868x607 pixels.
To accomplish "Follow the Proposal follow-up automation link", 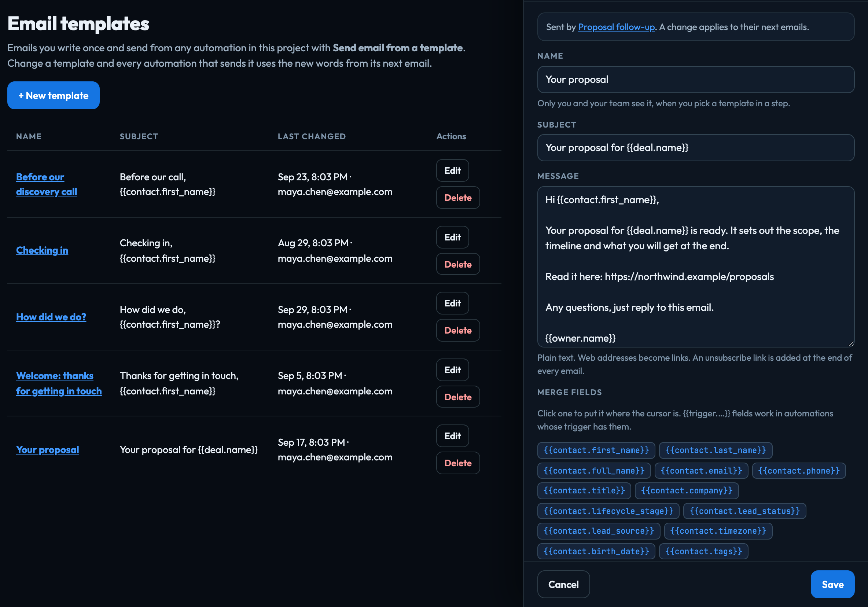I will coord(616,27).
